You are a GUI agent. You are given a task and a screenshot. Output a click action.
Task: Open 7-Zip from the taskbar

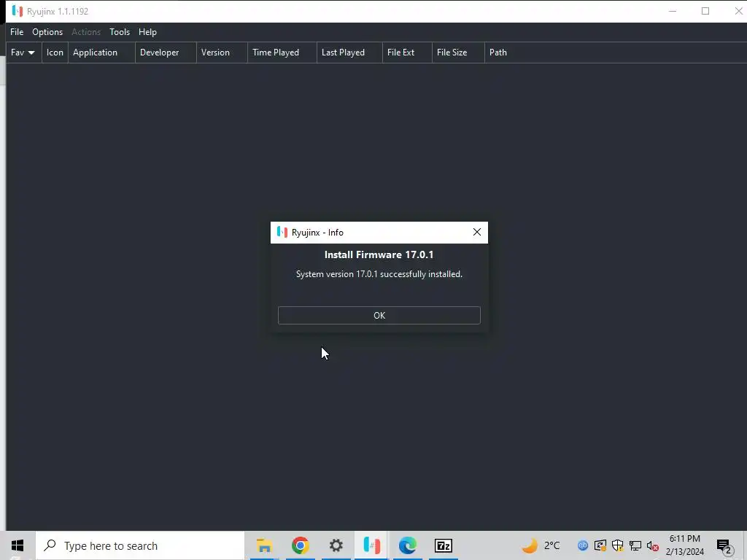tap(443, 545)
